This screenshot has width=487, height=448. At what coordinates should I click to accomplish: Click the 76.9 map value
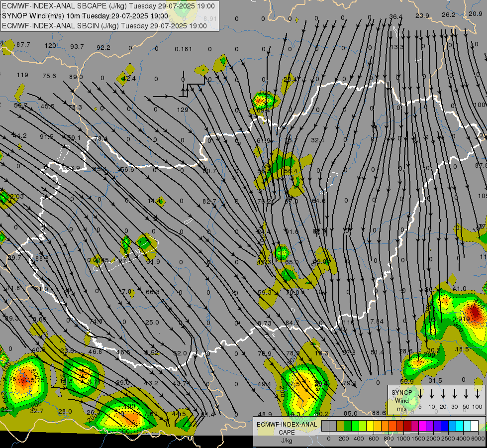[265, 354]
